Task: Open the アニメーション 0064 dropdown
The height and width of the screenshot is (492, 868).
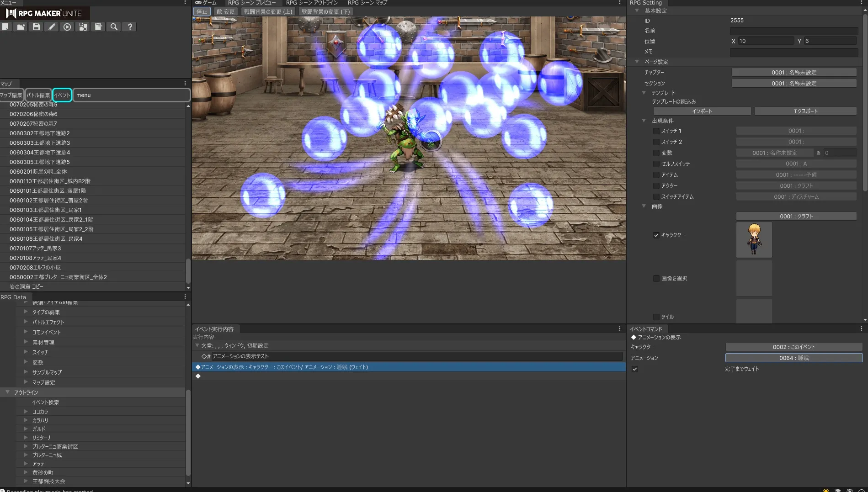Action: coord(793,358)
